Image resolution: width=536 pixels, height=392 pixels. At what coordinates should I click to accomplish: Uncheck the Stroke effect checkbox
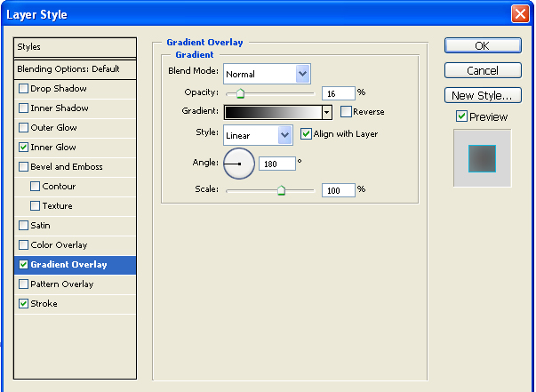24,304
